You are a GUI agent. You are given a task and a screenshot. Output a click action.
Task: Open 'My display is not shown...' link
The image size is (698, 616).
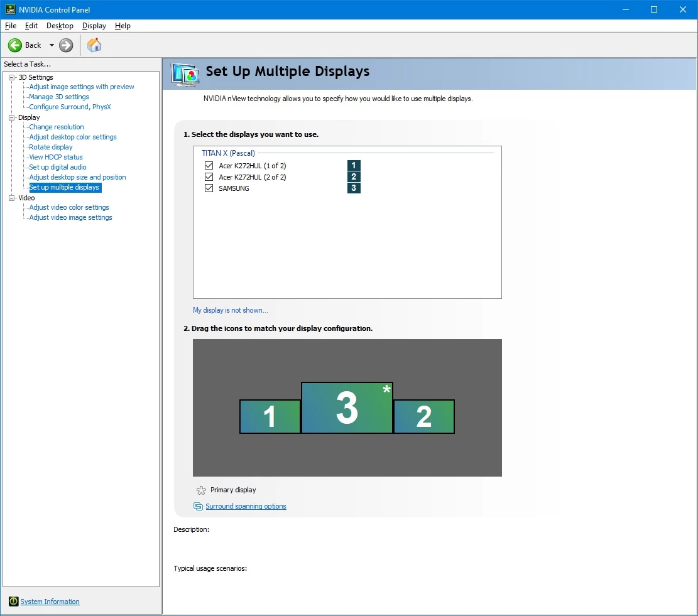[230, 310]
